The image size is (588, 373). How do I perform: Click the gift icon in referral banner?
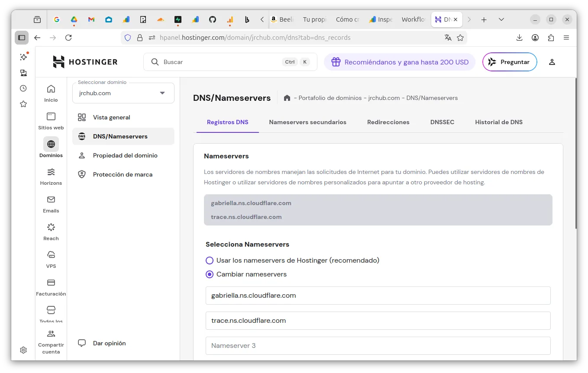coord(336,62)
